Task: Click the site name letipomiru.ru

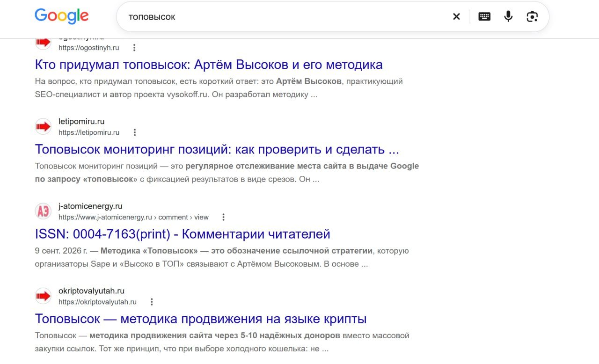Action: tap(81, 122)
